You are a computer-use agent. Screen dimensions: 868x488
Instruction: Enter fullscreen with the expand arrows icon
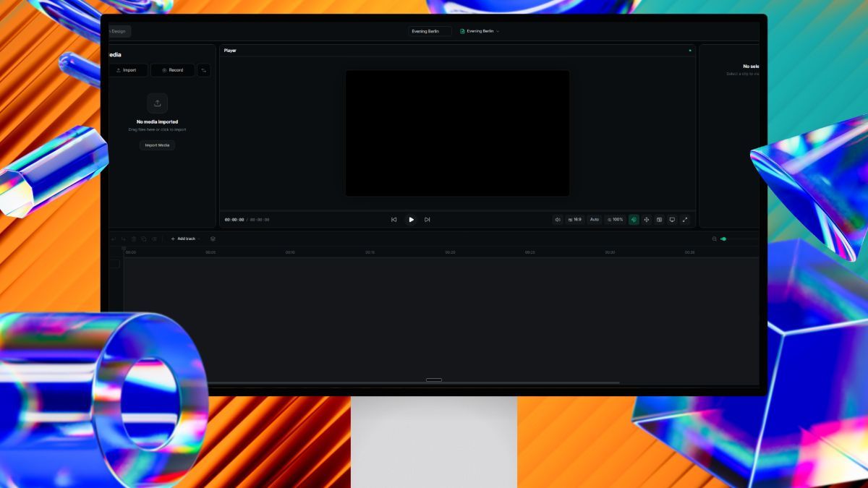(685, 220)
